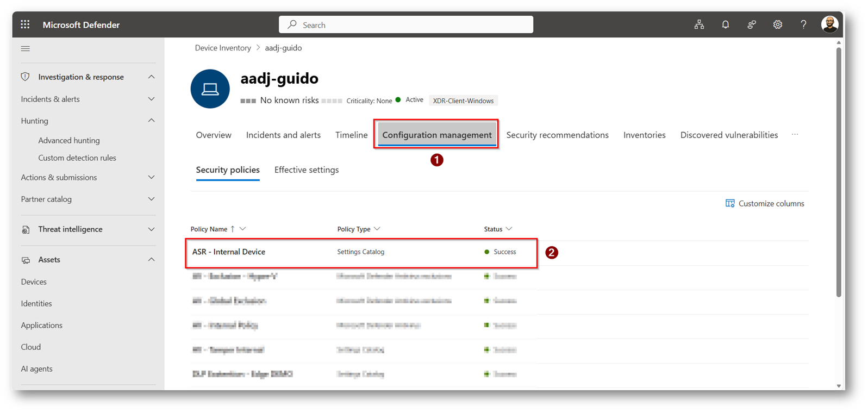
Task: Click the aadj-guido breadcrumb item
Action: [283, 48]
